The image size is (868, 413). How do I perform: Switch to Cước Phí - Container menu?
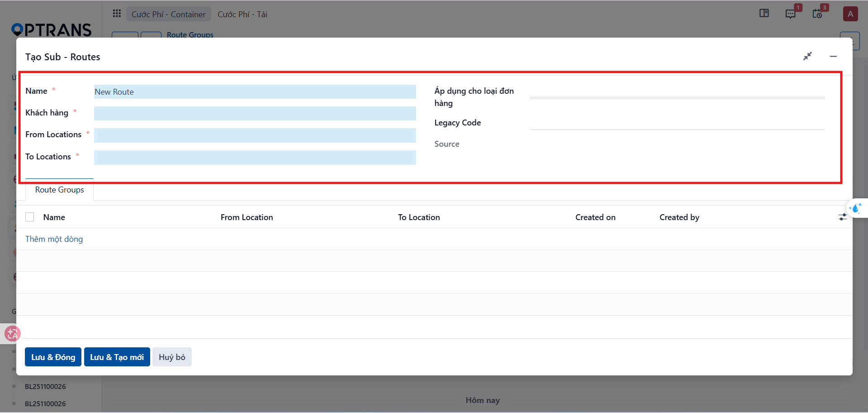click(168, 14)
